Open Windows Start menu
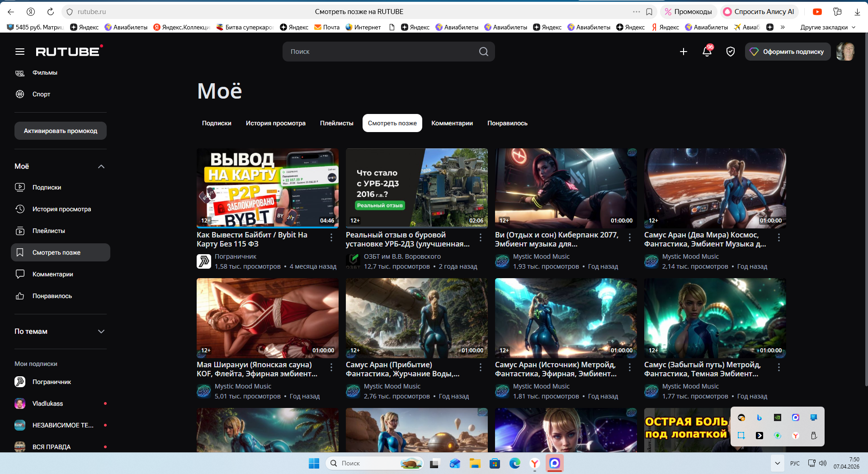The height and width of the screenshot is (474, 868). click(314, 463)
